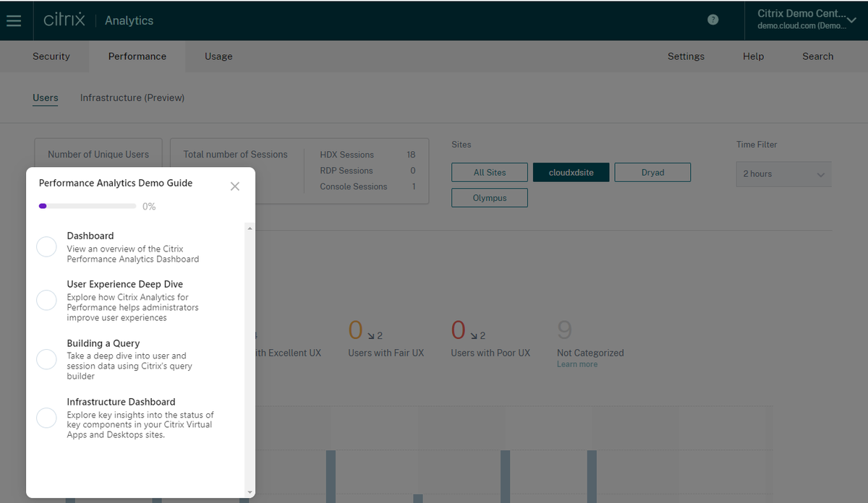The height and width of the screenshot is (503, 868).
Task: Select the Users sub-tab
Action: (x=46, y=98)
